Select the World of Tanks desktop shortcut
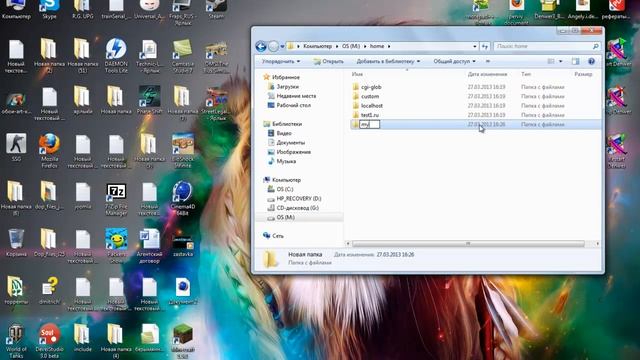 pyautogui.click(x=16, y=342)
